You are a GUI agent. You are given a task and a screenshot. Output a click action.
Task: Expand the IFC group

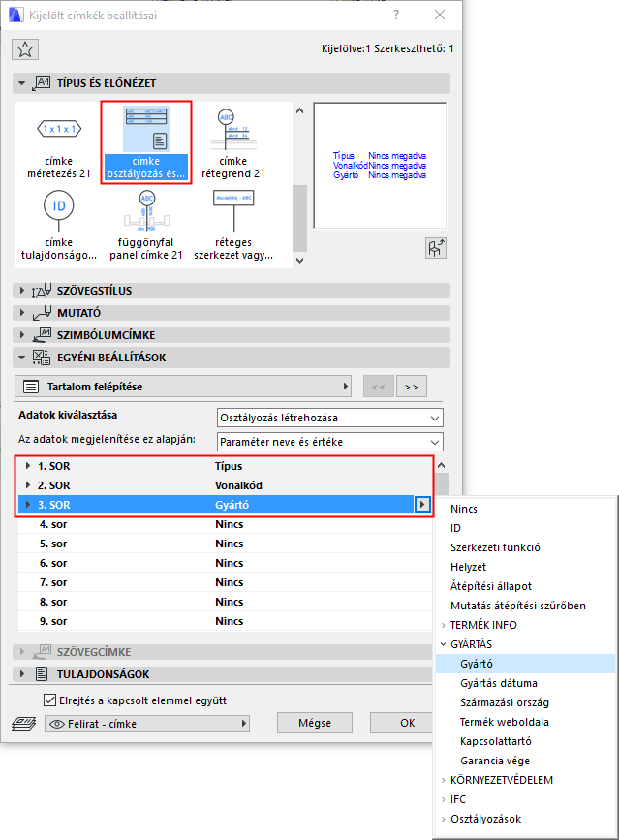coord(444,799)
